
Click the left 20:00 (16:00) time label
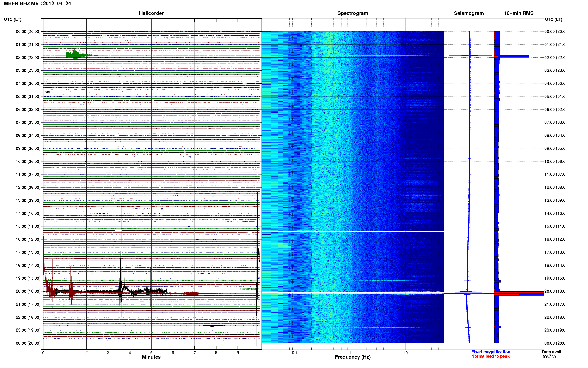pos(28,291)
